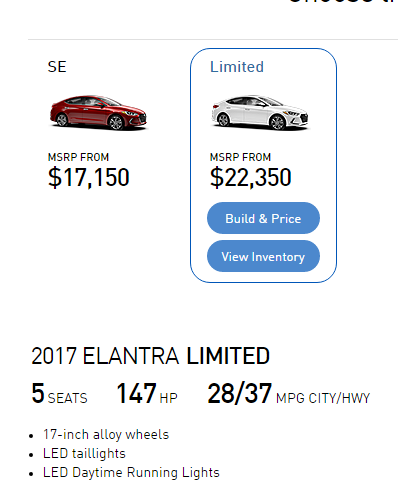Click the MSRP FROM text under Limited
This screenshot has height=495, width=398.
[x=240, y=157]
